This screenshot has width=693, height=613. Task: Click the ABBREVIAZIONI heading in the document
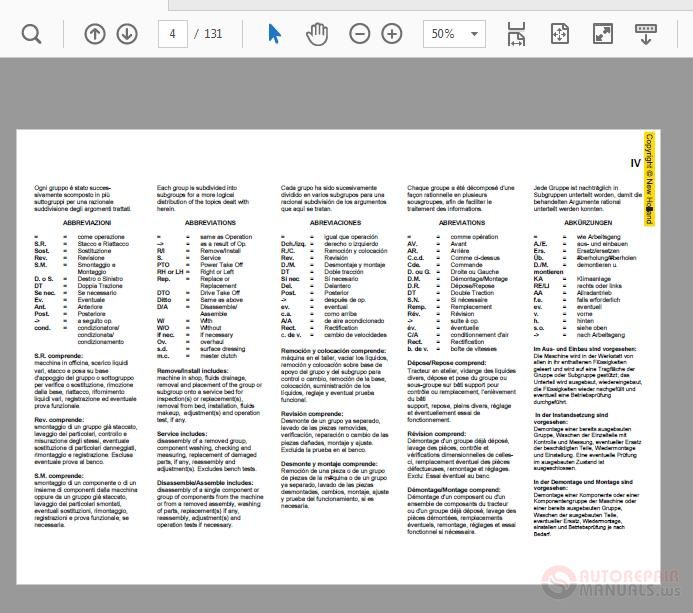87,223
